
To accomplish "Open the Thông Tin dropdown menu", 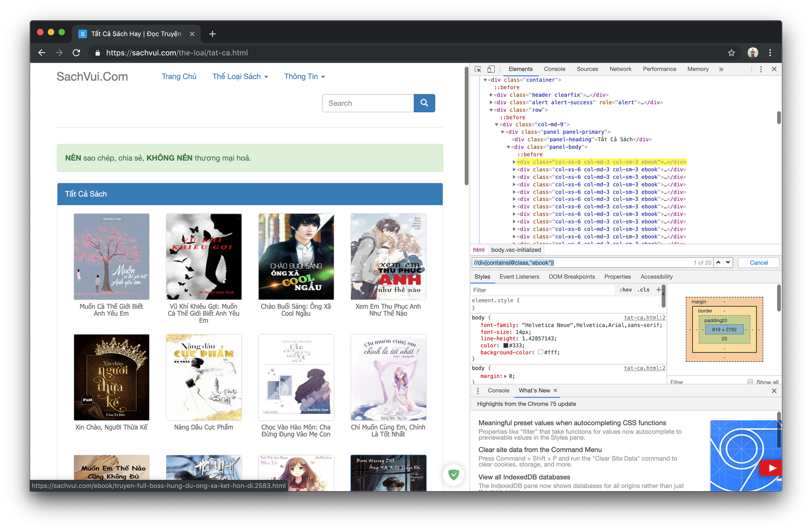I will click(305, 76).
